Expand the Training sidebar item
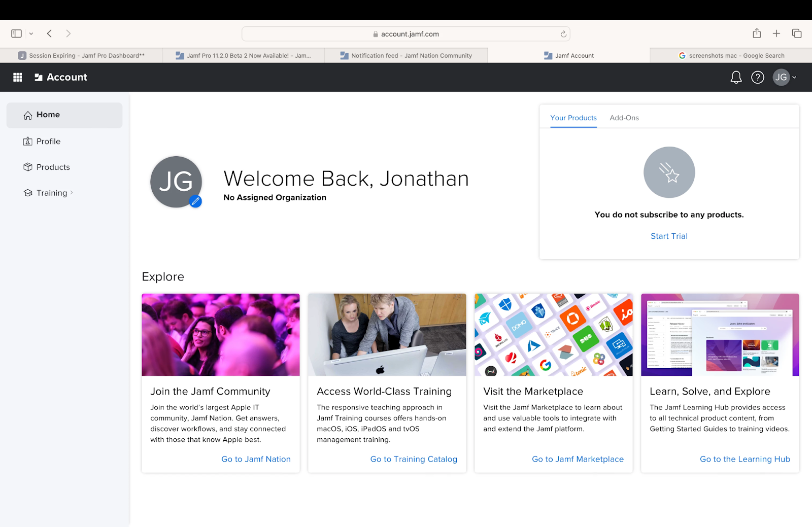Screen dimensions: 812x527 pos(52,193)
